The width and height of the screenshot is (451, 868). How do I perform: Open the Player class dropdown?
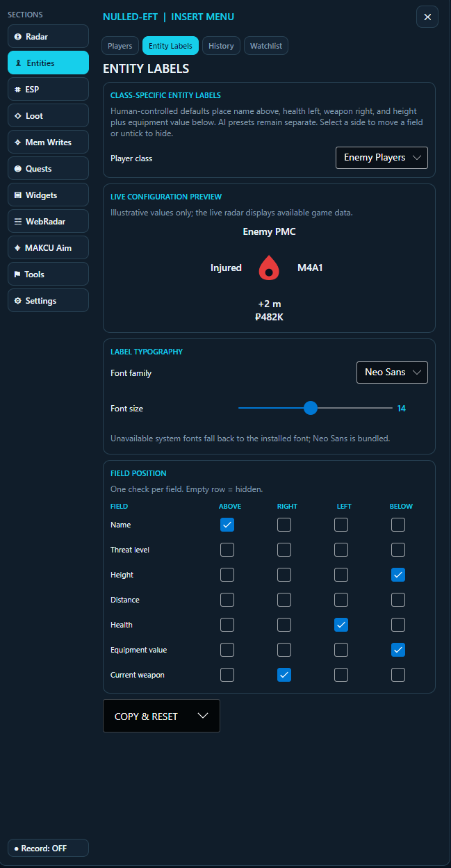point(382,158)
